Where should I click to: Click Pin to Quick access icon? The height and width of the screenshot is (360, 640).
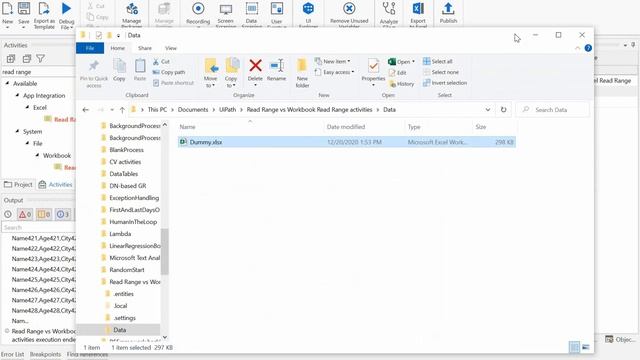(x=94, y=66)
